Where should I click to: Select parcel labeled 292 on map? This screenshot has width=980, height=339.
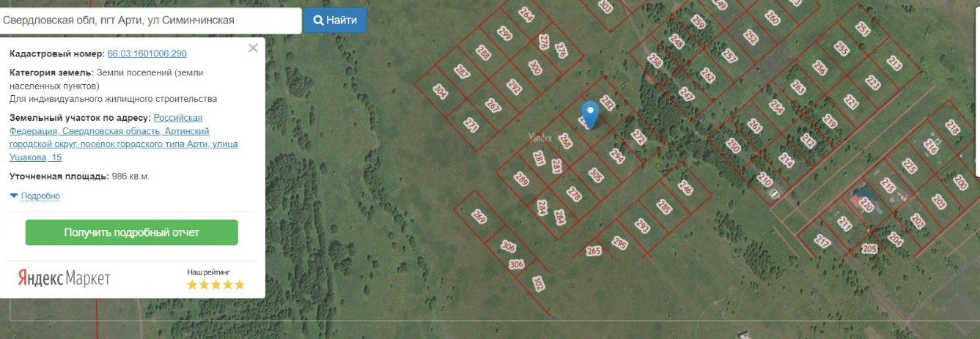point(514,88)
